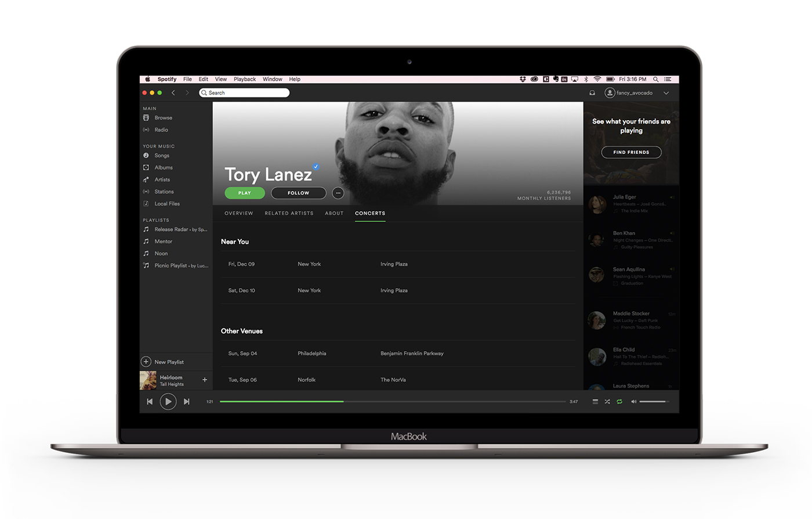Open the Wi-Fi status menu
The width and height of the screenshot is (812, 519).
point(597,79)
